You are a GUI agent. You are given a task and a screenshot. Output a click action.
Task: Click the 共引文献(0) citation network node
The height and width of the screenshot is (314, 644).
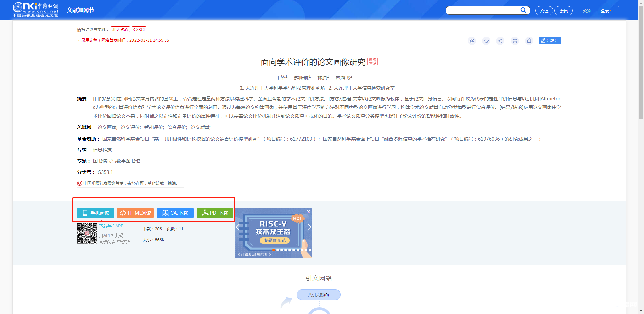(x=318, y=295)
